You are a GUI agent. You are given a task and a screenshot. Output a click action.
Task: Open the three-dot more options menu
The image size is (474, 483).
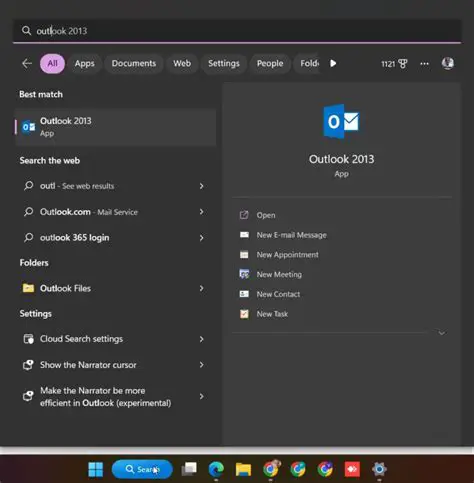tap(424, 63)
